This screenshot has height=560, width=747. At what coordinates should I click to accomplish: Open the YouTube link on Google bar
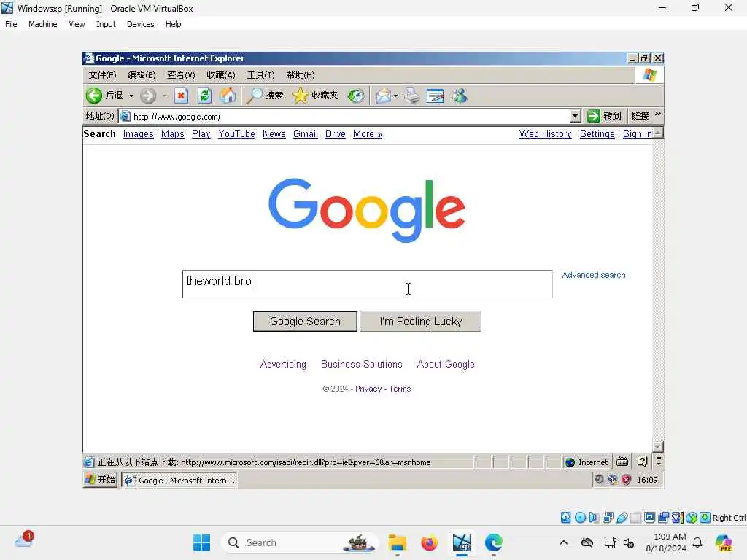pyautogui.click(x=236, y=134)
